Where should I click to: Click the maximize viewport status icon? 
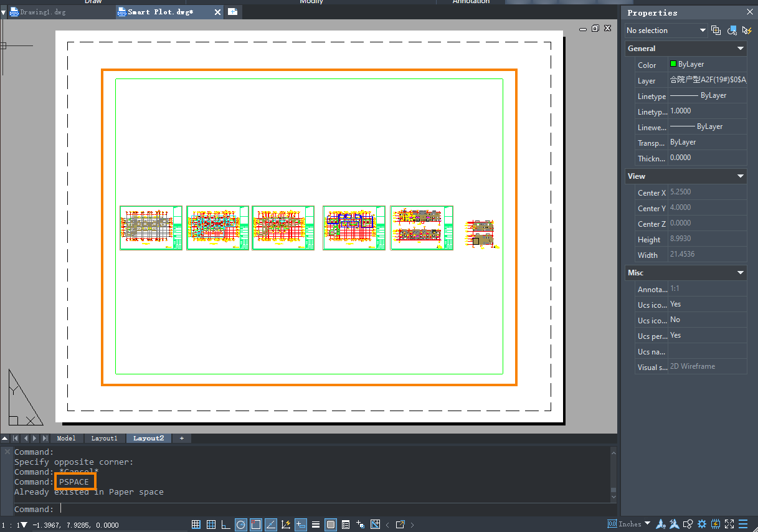pos(400,525)
